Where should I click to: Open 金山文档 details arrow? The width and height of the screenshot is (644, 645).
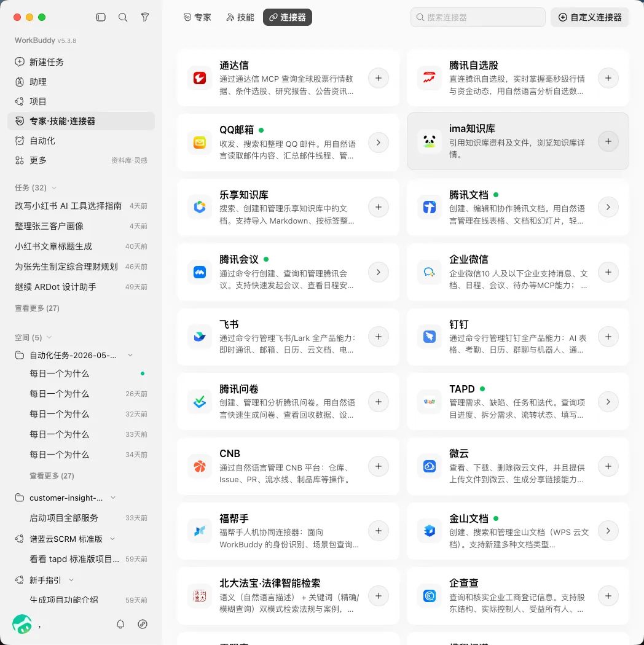(x=608, y=531)
